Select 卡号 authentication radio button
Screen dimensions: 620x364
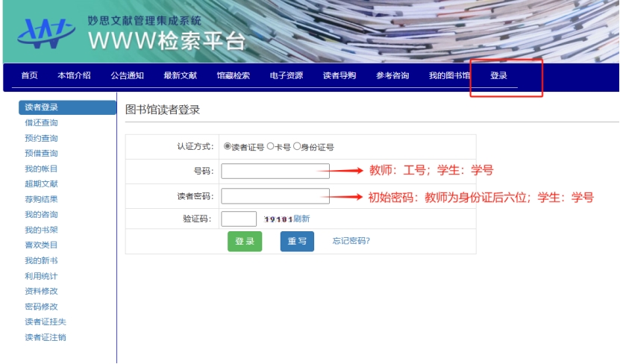click(x=271, y=147)
